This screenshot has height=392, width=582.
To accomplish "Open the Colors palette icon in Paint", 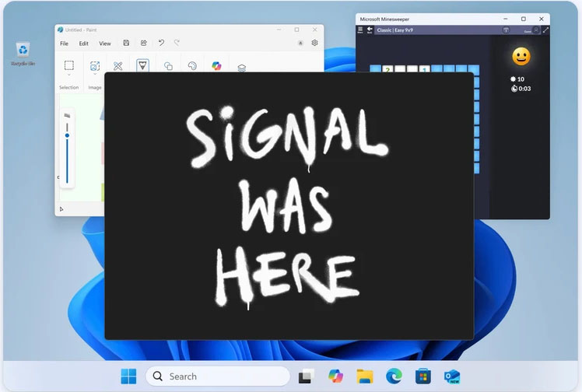I will (192, 67).
